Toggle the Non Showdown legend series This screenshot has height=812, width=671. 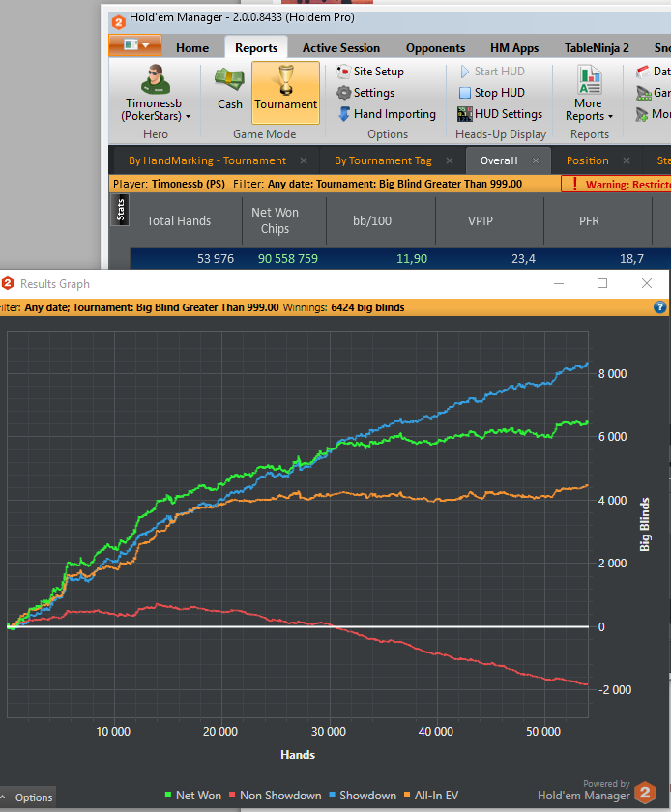(x=276, y=796)
